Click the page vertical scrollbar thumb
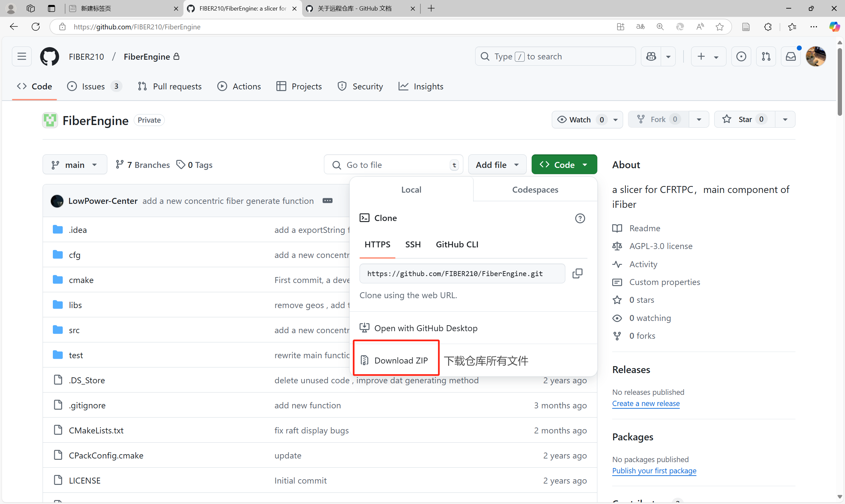 pos(840,81)
